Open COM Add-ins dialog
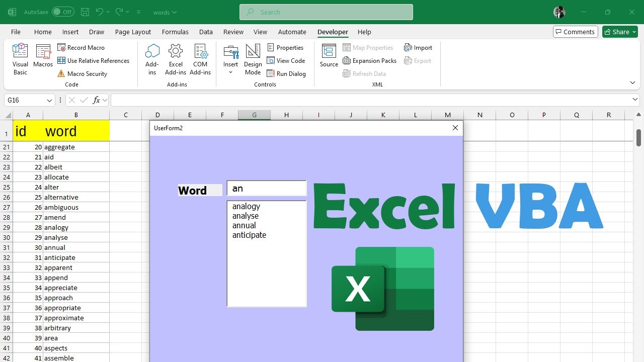The image size is (644, 362). point(200,59)
